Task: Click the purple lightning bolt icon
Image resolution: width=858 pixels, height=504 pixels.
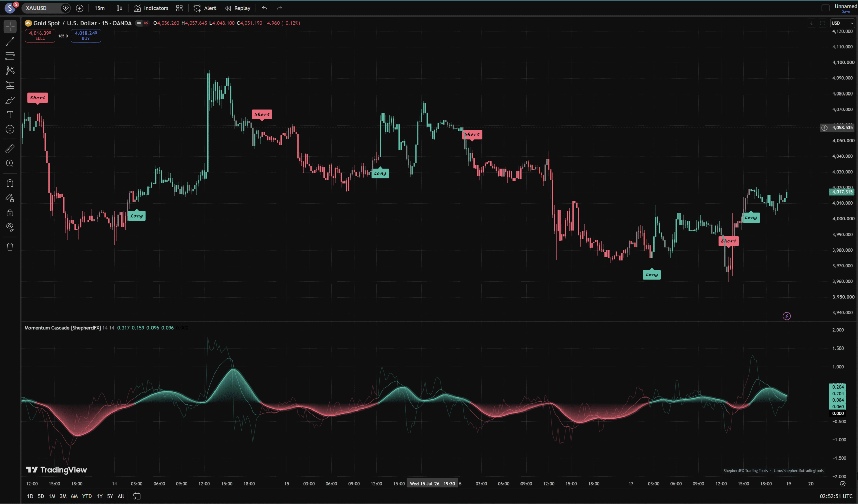Action: click(x=787, y=316)
